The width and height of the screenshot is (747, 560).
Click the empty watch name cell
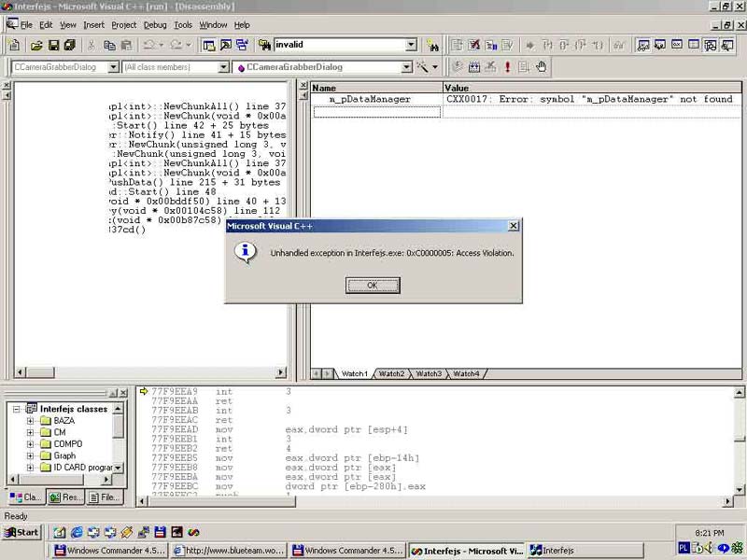tap(377, 112)
